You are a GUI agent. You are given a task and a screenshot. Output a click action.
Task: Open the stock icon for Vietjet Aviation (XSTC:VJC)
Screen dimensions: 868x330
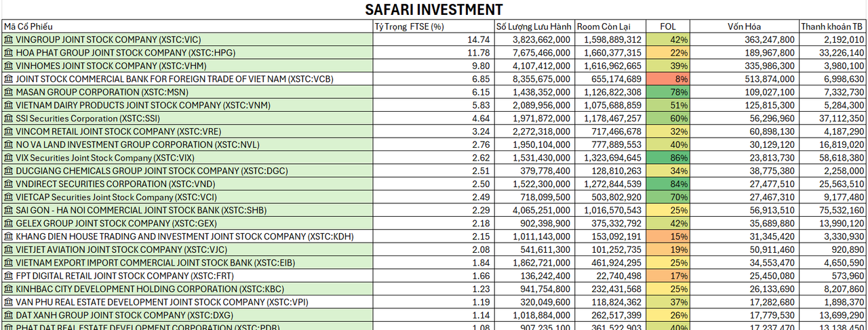click(x=9, y=249)
